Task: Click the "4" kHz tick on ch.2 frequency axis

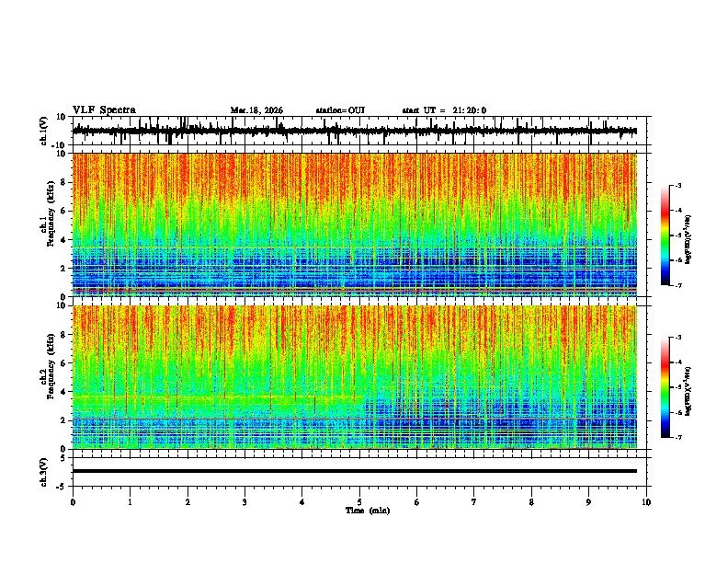Action: coord(63,392)
